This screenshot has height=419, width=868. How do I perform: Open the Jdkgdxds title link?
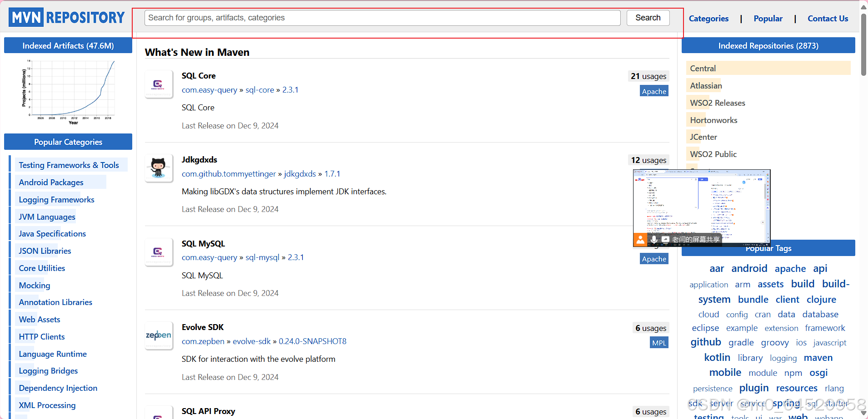point(200,160)
